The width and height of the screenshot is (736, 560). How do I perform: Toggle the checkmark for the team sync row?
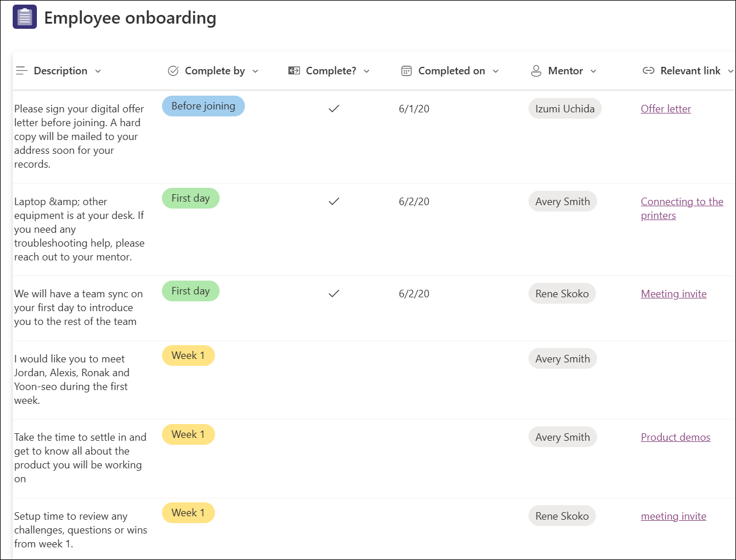pyautogui.click(x=334, y=293)
